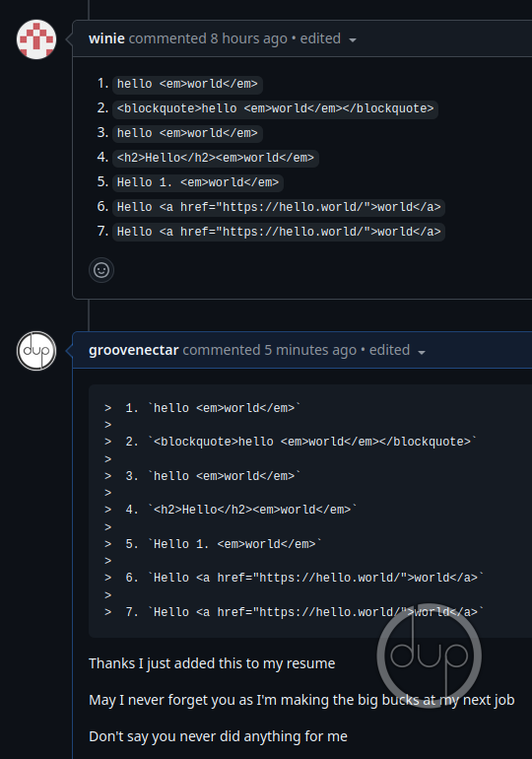
Task: Add a reaction with the smiley icon
Action: coord(101,270)
